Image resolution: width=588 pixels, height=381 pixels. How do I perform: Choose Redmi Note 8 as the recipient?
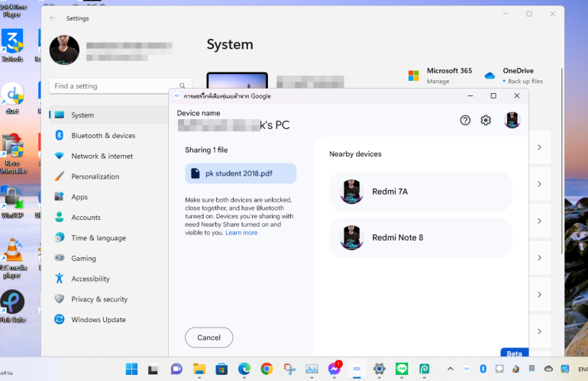(420, 237)
